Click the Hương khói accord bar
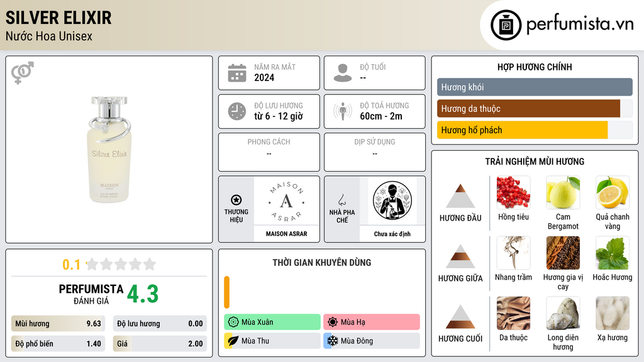The height and width of the screenshot is (362, 644). 535,87
